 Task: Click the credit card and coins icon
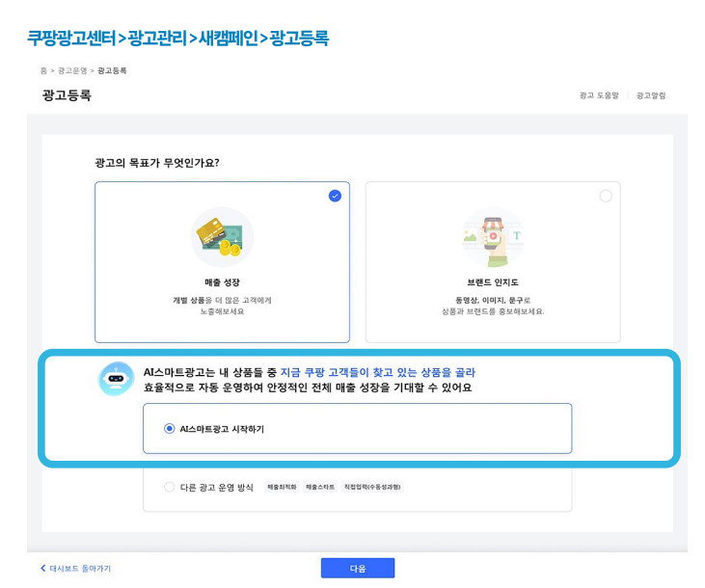[x=222, y=237]
